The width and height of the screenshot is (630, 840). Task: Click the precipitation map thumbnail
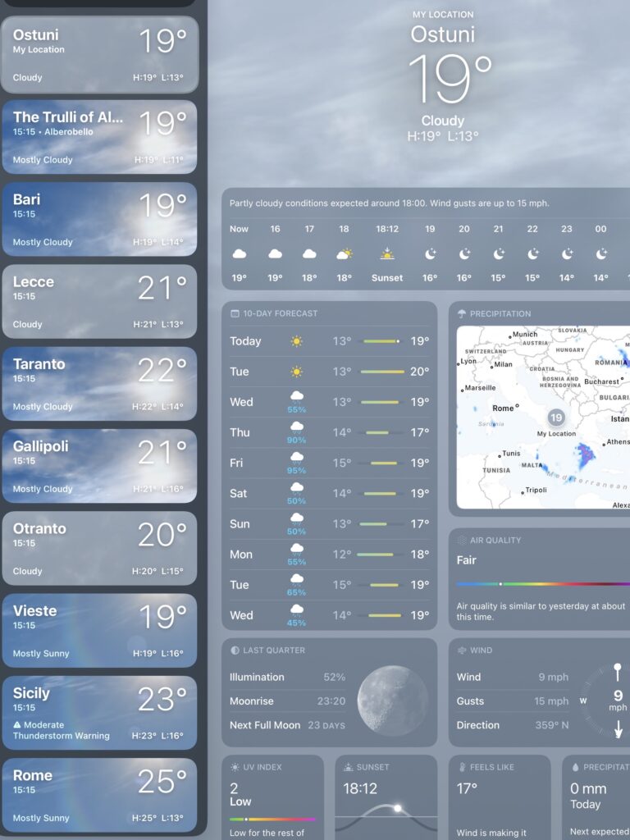point(543,417)
